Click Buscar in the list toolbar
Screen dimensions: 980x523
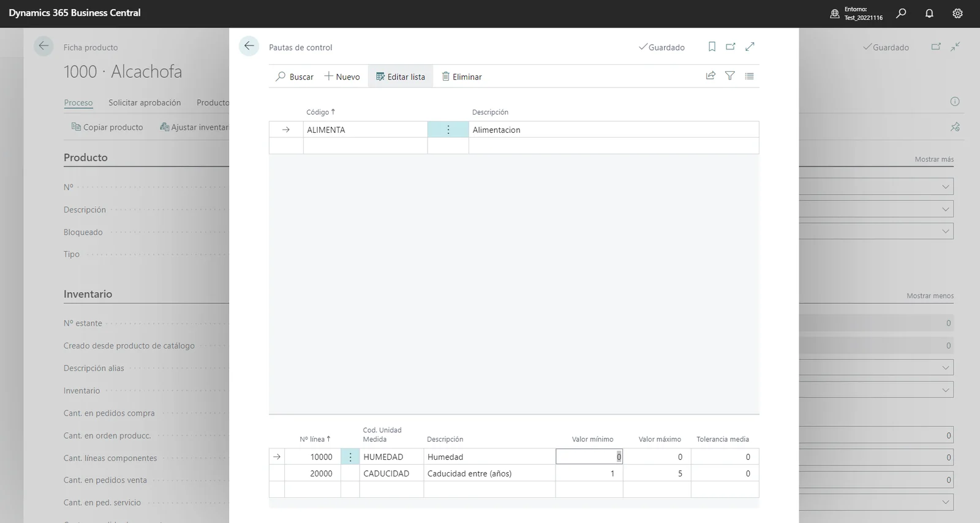tap(295, 77)
